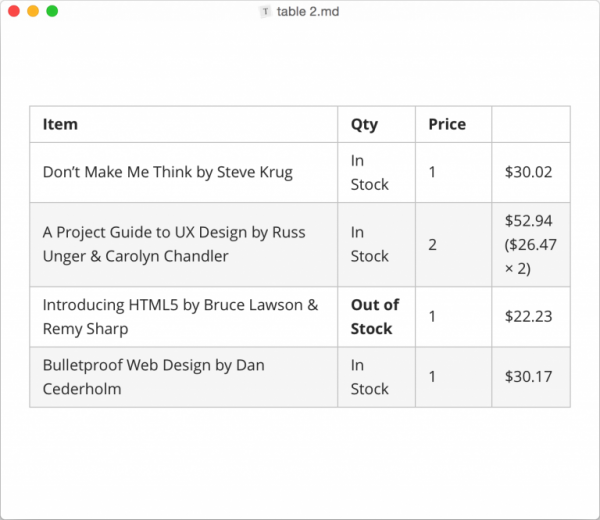Click the Introducing HTML5 item cell

[184, 317]
